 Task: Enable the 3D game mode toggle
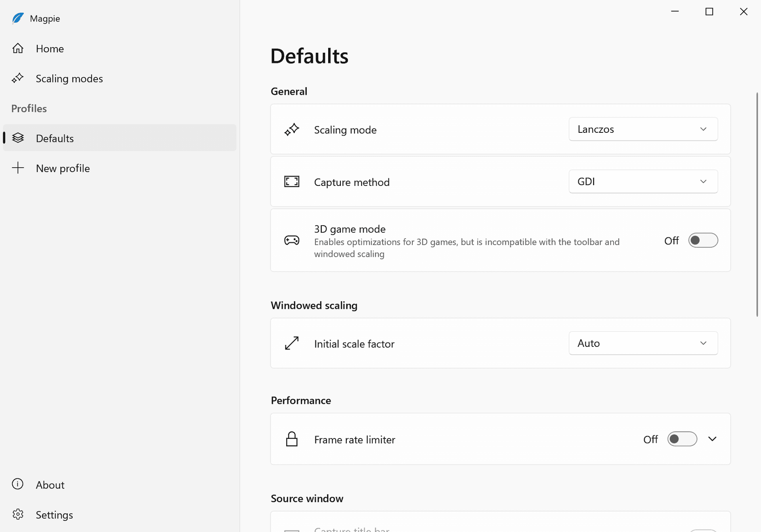[703, 240]
